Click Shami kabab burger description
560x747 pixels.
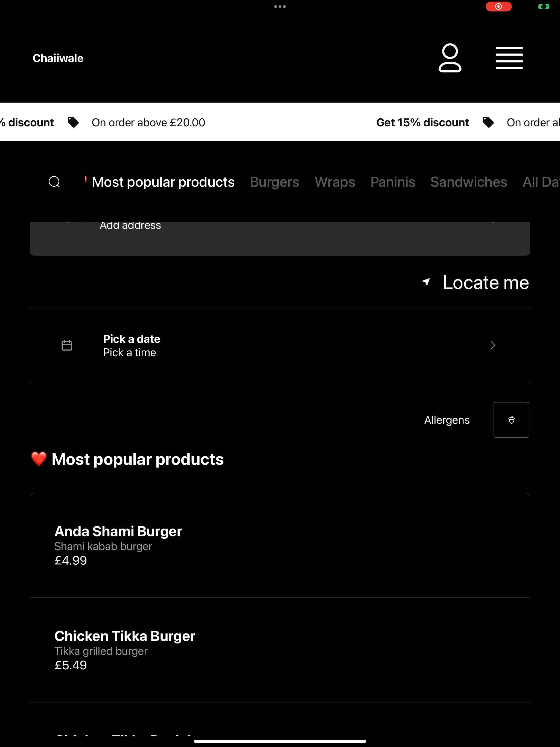tap(103, 546)
